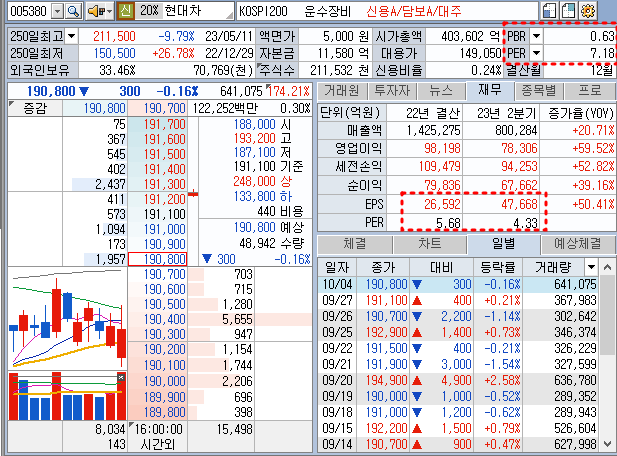Viewport: 617px width, 456px height.
Task: Click the 신용A/담보A/대주 red text
Action: (414, 11)
